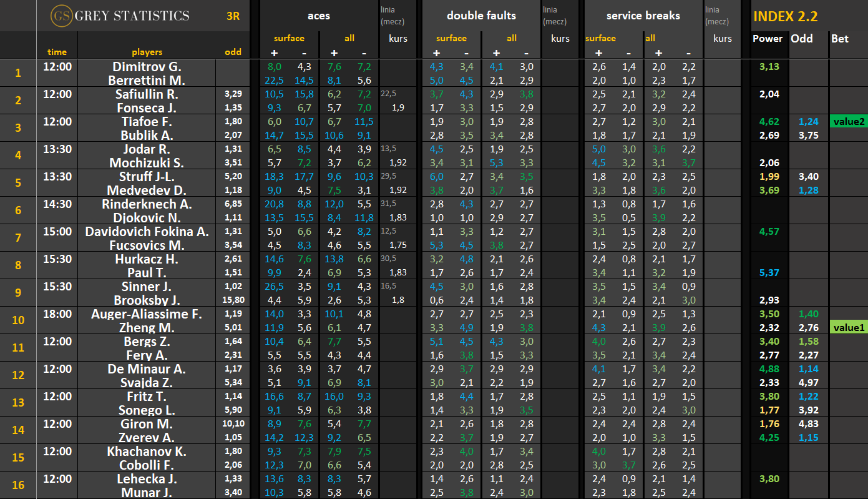The height and width of the screenshot is (499, 868).
Task: Click the players column header
Action: click(x=147, y=52)
